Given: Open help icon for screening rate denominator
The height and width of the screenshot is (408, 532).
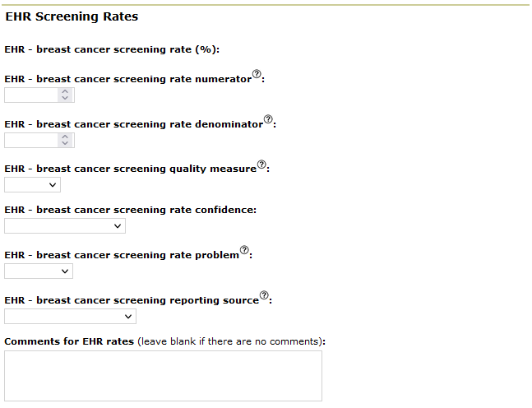Looking at the screenshot, I should tap(268, 120).
